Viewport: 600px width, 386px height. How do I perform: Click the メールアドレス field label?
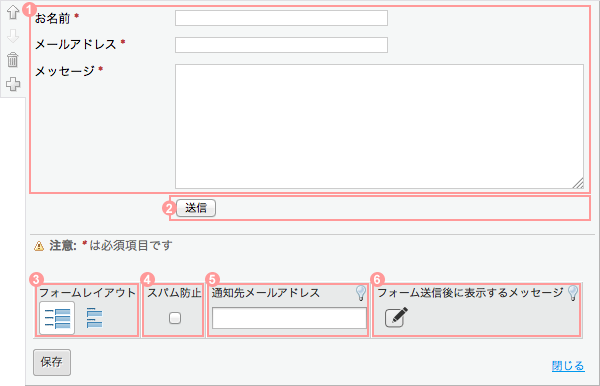(x=76, y=44)
